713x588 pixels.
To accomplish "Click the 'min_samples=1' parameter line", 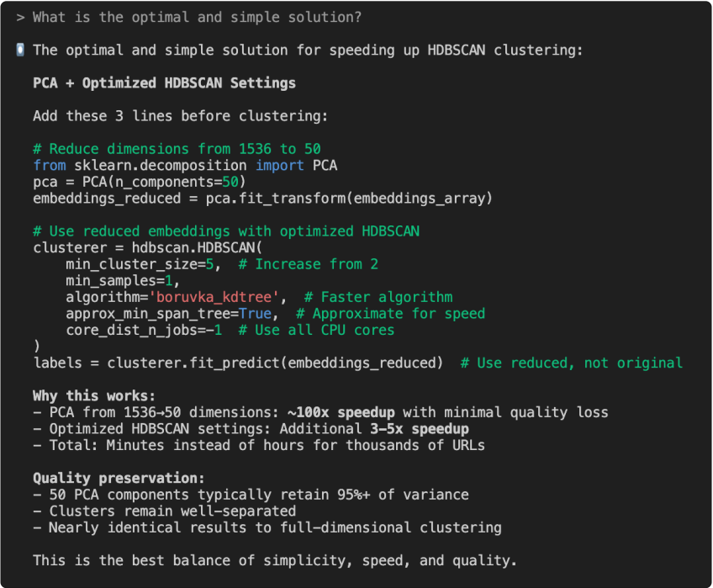I will click(123, 280).
